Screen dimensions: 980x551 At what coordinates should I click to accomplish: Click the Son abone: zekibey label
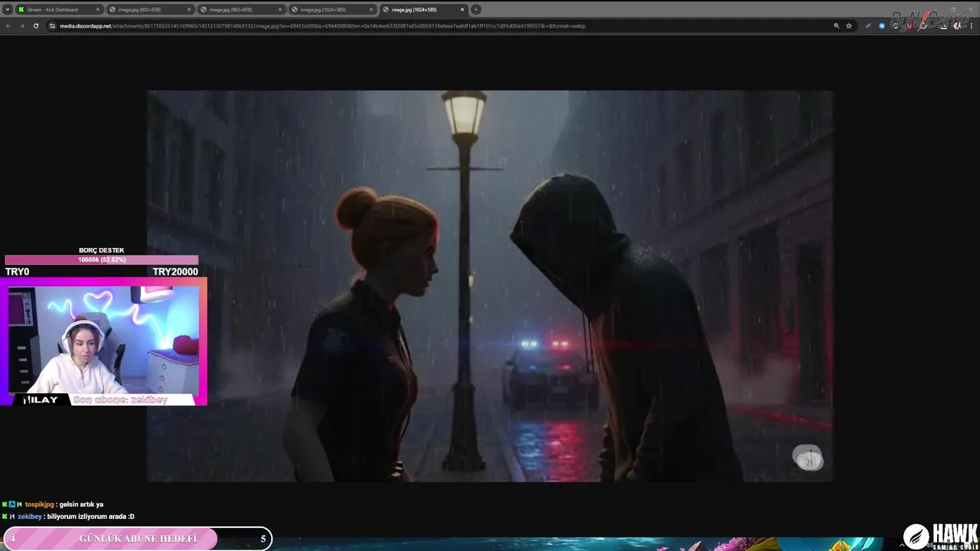pos(120,399)
